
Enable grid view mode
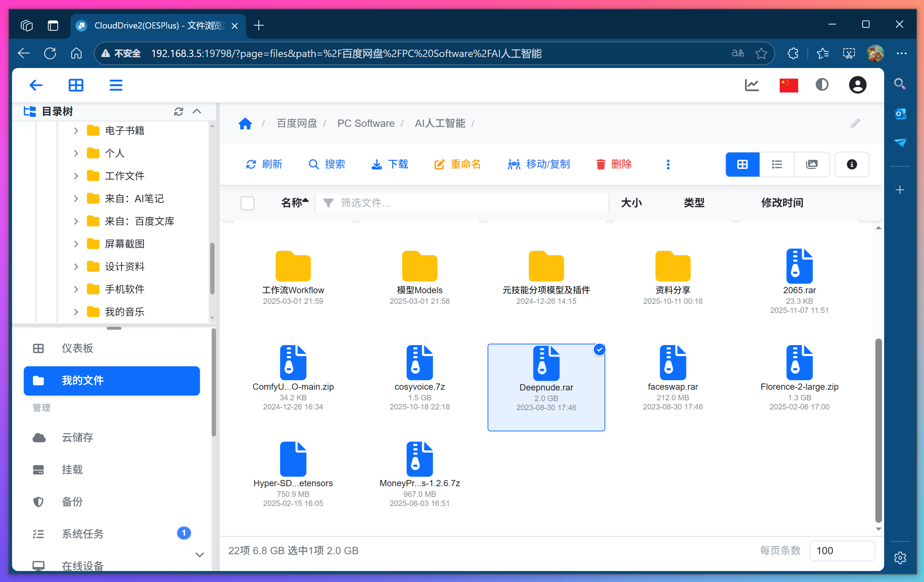742,164
